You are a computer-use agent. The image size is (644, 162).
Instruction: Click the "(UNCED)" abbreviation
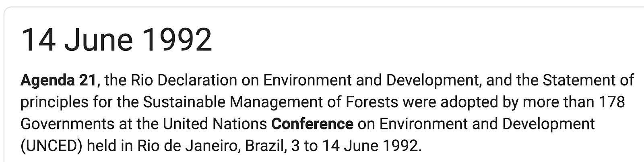point(52,145)
